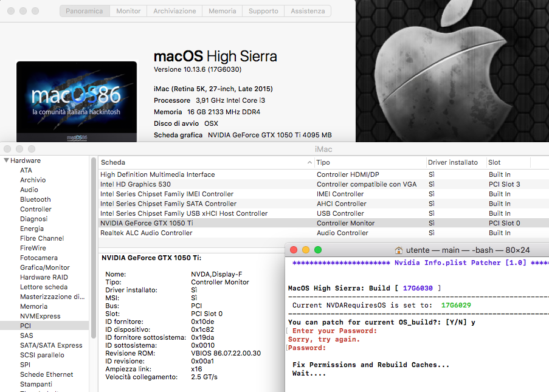
Task: Minimize the Terminal with yellow button
Action: pyautogui.click(x=306, y=250)
